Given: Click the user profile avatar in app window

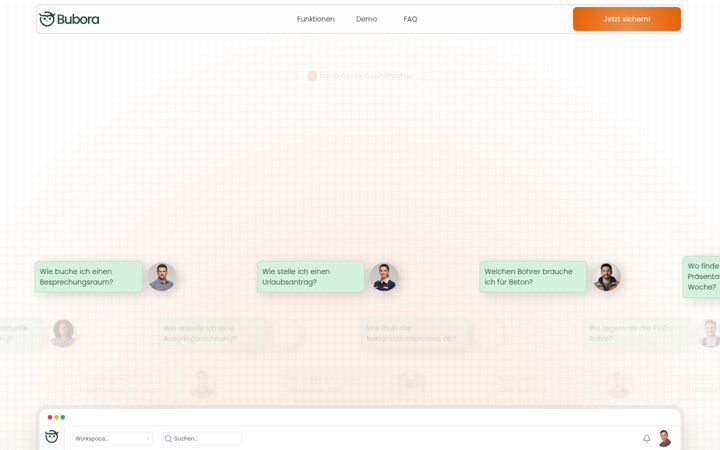Looking at the screenshot, I should [x=665, y=438].
